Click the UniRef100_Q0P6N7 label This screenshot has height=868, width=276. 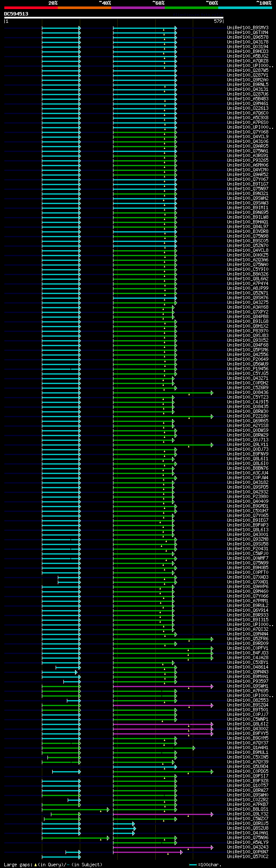248,852
